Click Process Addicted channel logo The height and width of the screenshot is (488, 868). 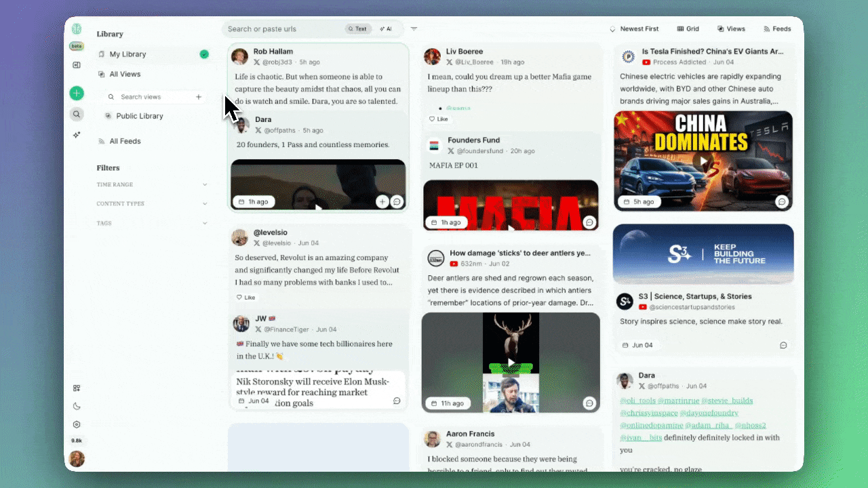pos(628,56)
